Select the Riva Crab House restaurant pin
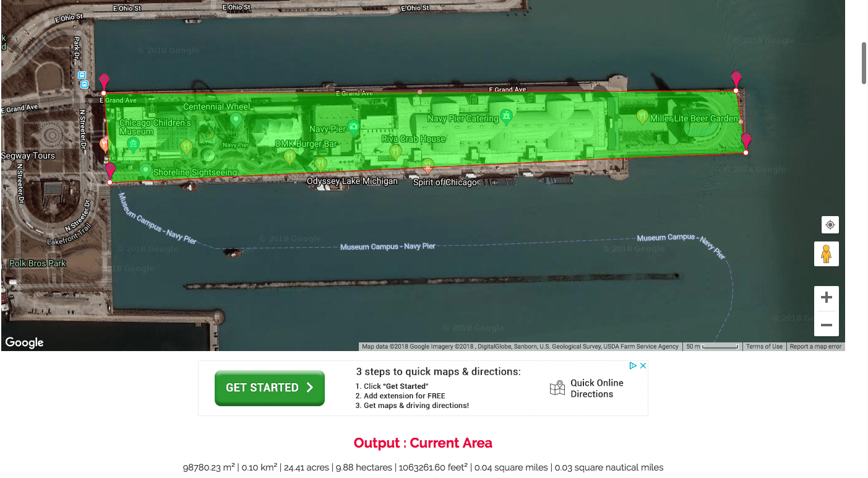Screen dimensions: 868x478 [x=395, y=150]
